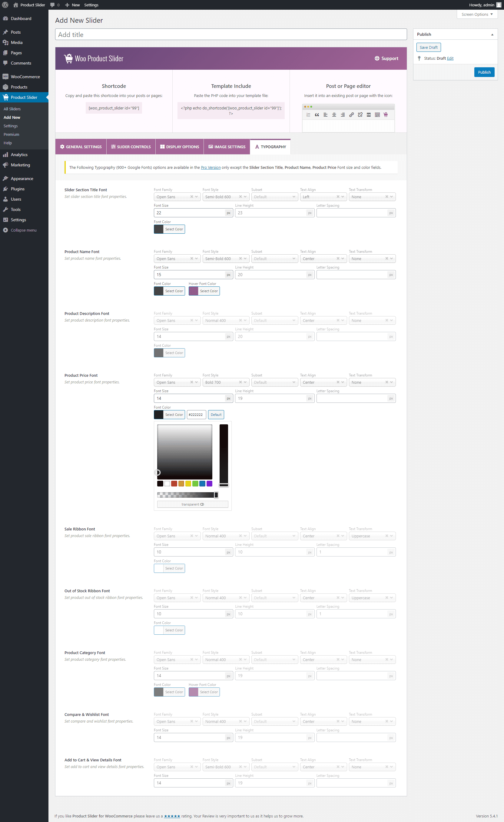504x822 pixels.
Task: Switch to General Settings tab
Action: (x=81, y=147)
